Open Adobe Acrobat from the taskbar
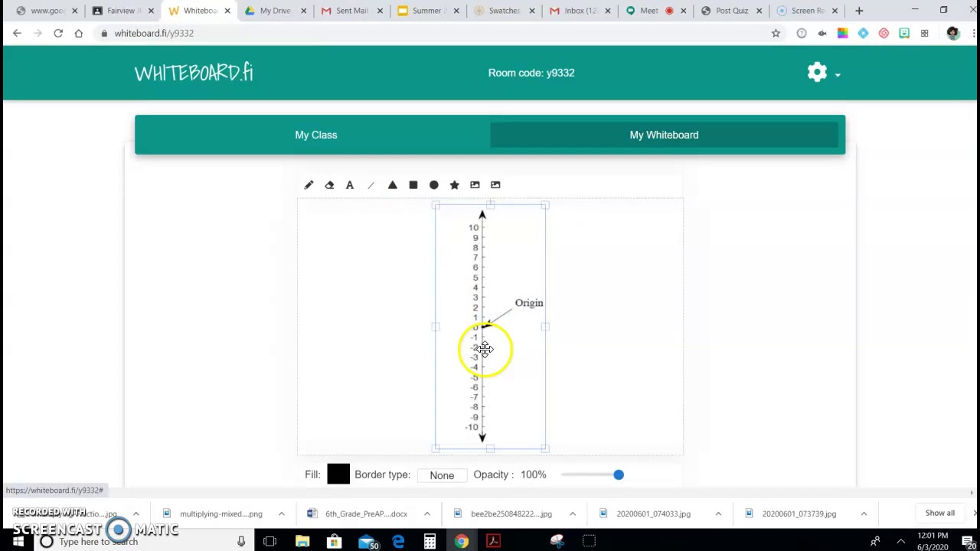Viewport: 980px width, 551px height. (493, 542)
